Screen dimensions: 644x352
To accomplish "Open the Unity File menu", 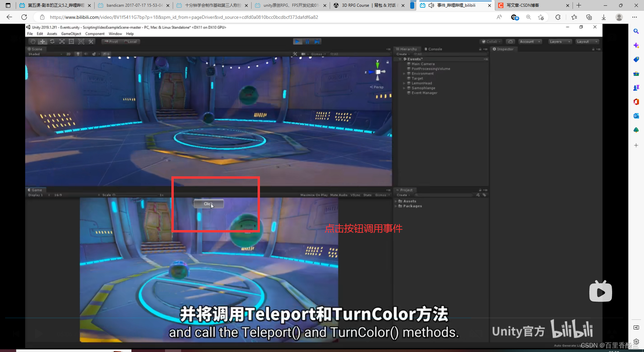I will [x=30, y=34].
